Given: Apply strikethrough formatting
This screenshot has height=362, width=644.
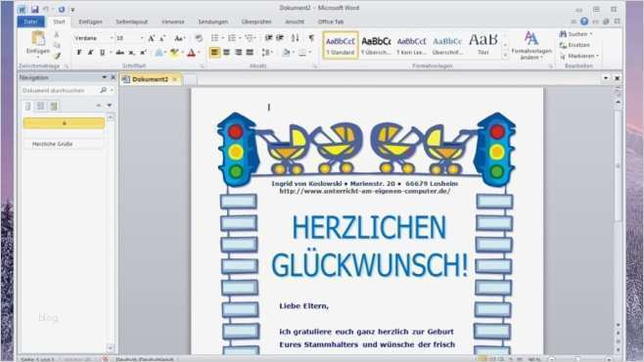Looking at the screenshot, I should tap(119, 53).
